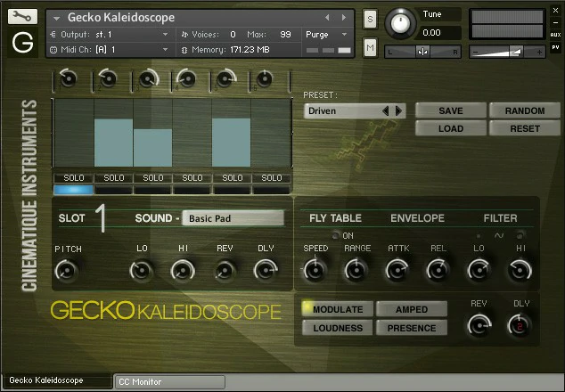Open the Output st. 1 dropdown
Image resolution: width=565 pixels, height=392 pixels.
[x=110, y=35]
